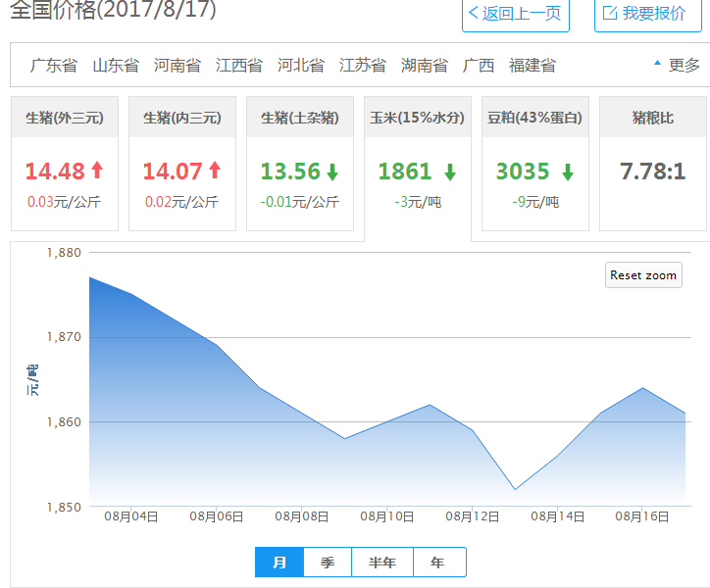Select 广东省 province
Viewport: 710px width, 588px height.
click(53, 66)
